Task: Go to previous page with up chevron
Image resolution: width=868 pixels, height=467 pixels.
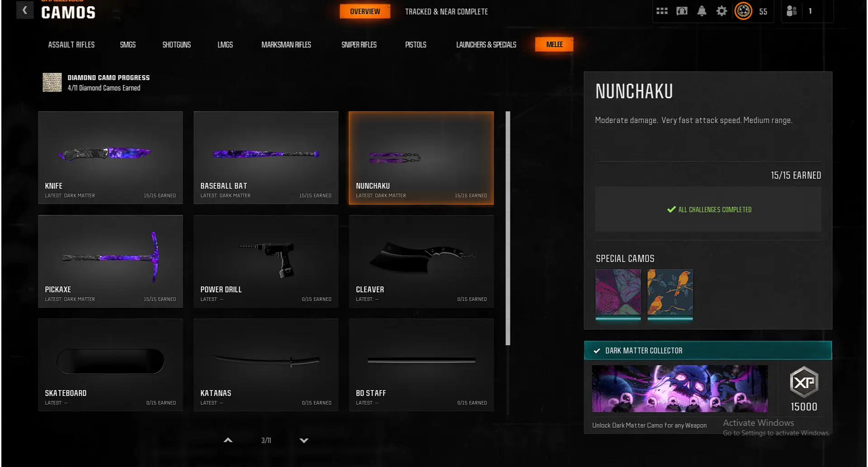Action: pyautogui.click(x=228, y=440)
